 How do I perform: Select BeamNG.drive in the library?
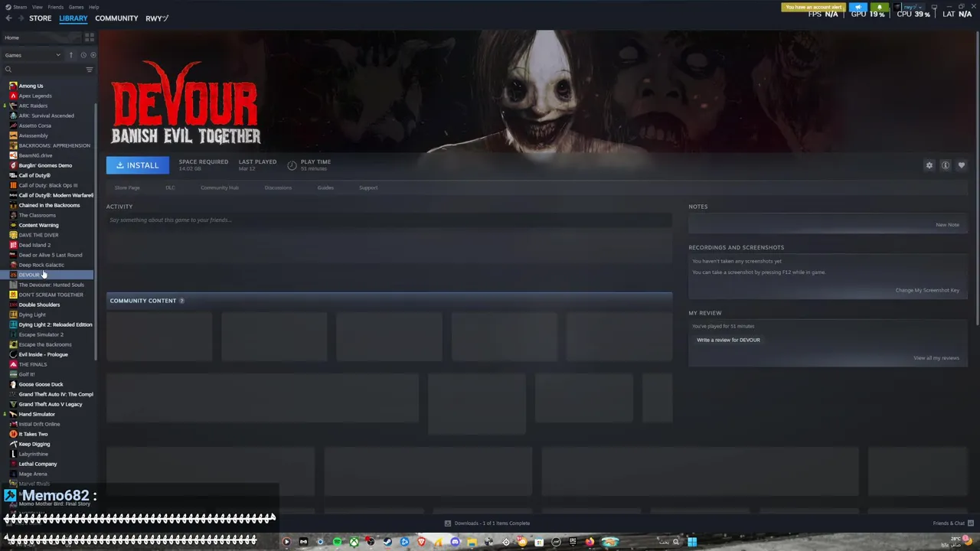pos(35,155)
